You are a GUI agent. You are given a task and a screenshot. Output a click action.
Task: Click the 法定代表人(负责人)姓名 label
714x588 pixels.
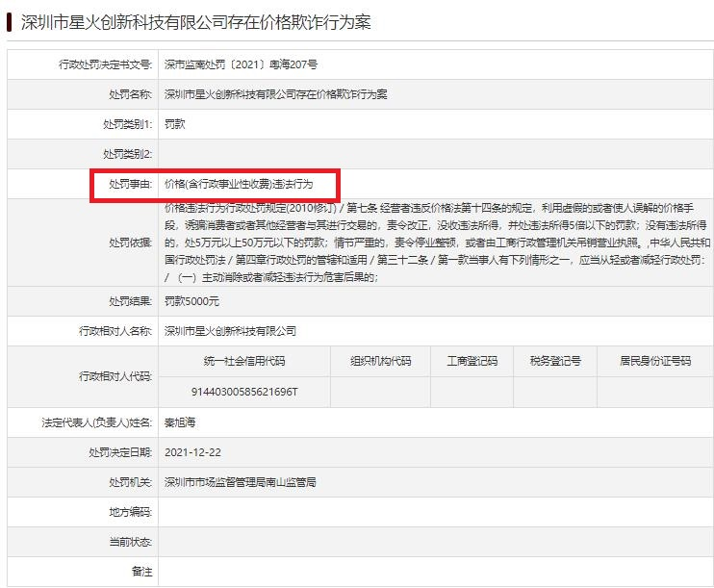point(96,422)
